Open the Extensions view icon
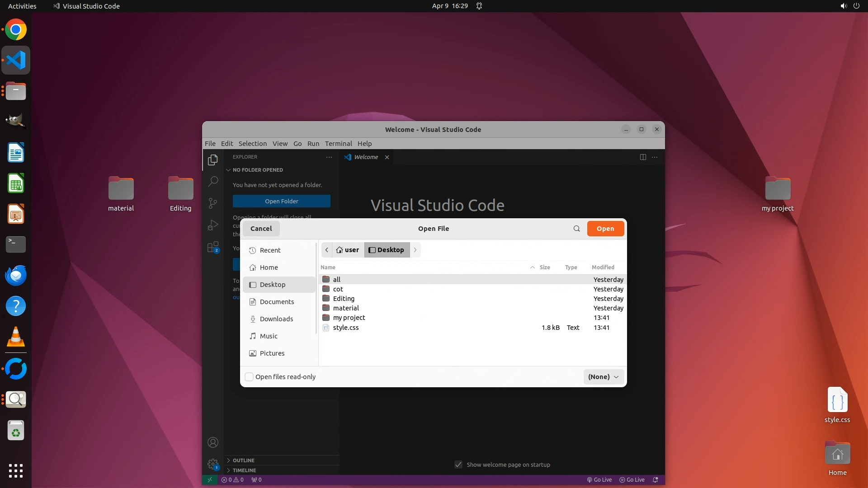The image size is (868, 488). pos(213,247)
